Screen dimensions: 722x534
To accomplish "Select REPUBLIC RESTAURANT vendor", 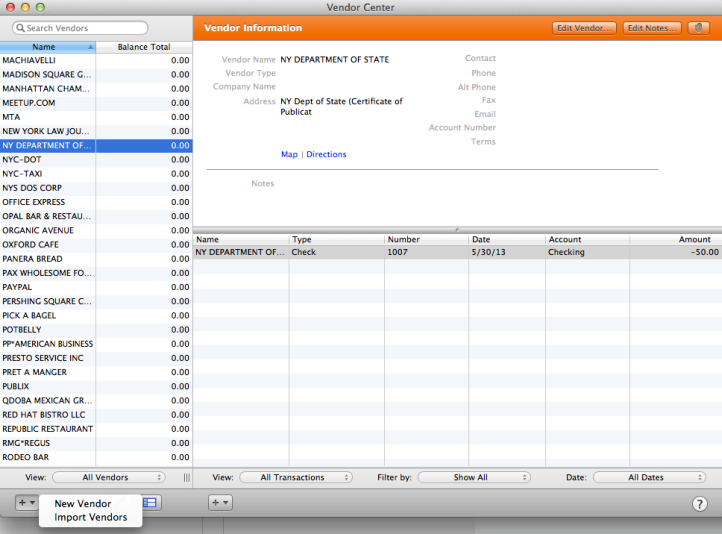I will click(x=96, y=429).
